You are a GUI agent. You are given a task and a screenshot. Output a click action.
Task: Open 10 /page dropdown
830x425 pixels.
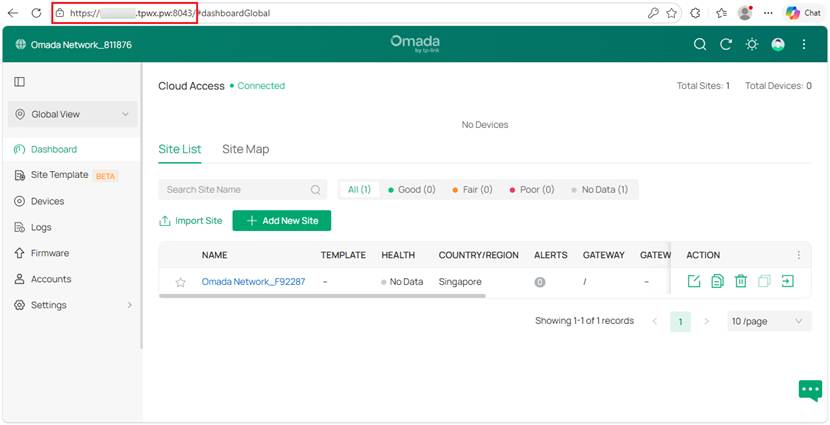pos(769,321)
